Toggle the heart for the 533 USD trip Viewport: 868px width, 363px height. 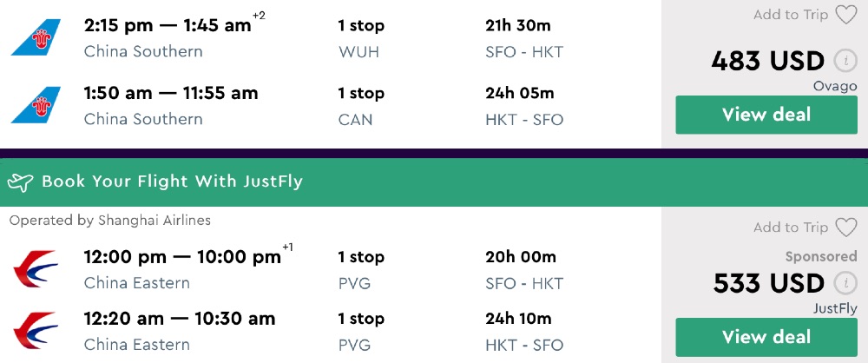[845, 228]
